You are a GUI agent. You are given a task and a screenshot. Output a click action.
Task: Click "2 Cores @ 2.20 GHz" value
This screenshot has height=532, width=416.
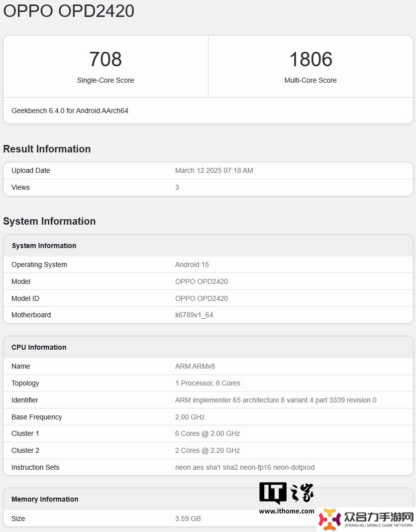click(208, 450)
